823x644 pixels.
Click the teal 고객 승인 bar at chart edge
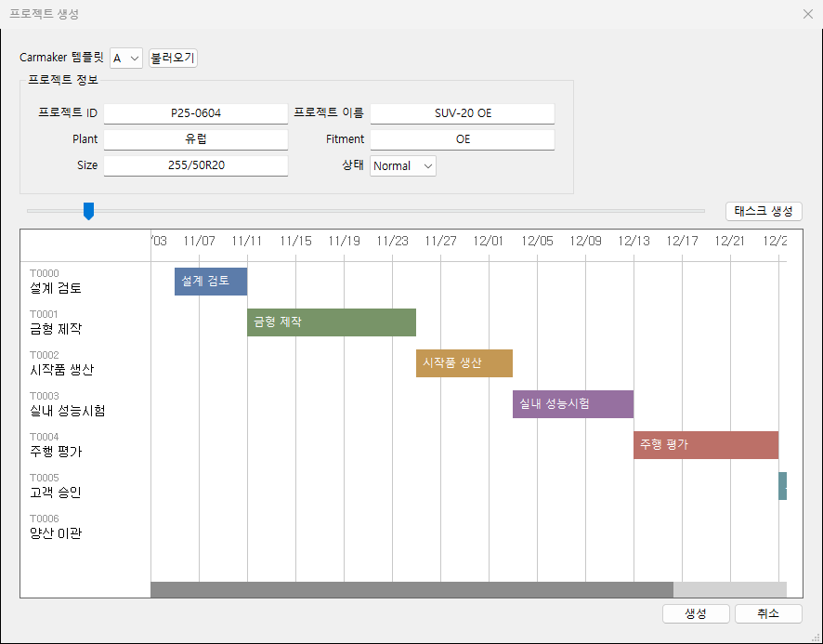click(782, 486)
